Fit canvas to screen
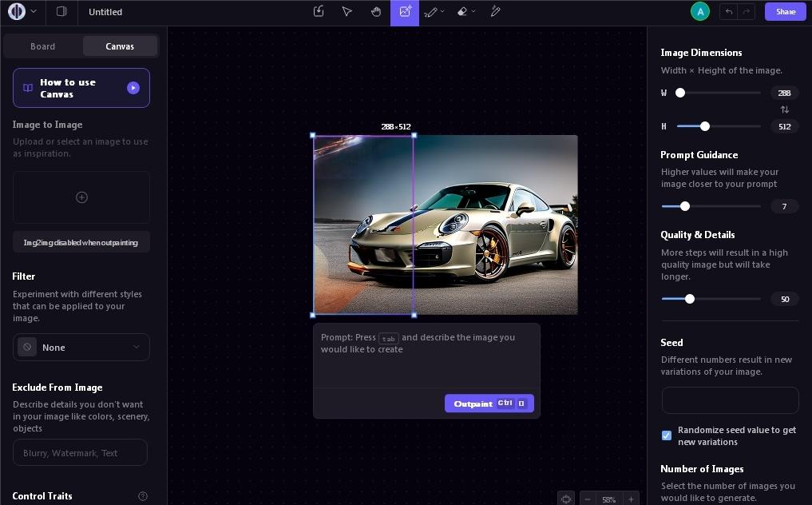The width and height of the screenshot is (812, 505). (x=566, y=499)
